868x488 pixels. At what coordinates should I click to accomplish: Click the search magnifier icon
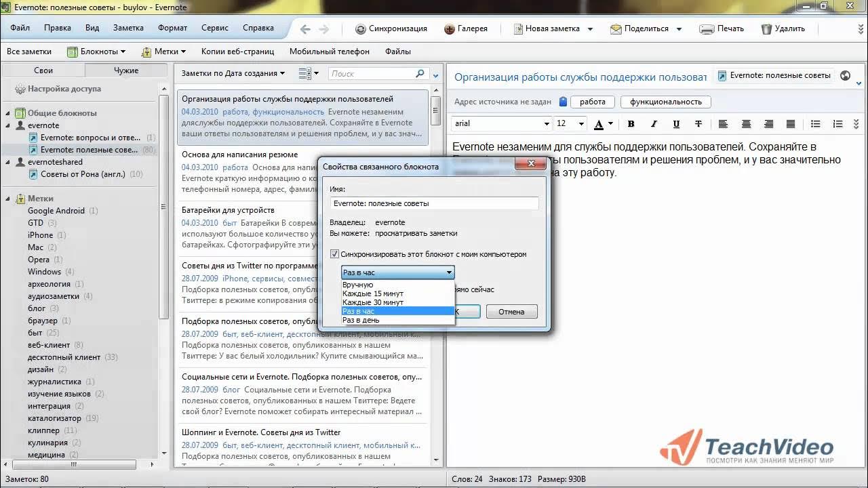420,73
